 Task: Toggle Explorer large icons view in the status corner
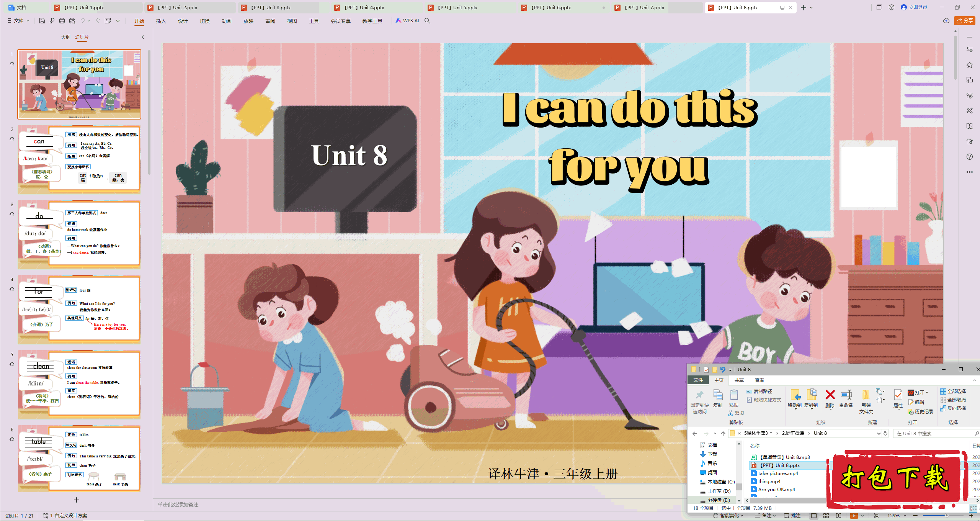click(979, 508)
